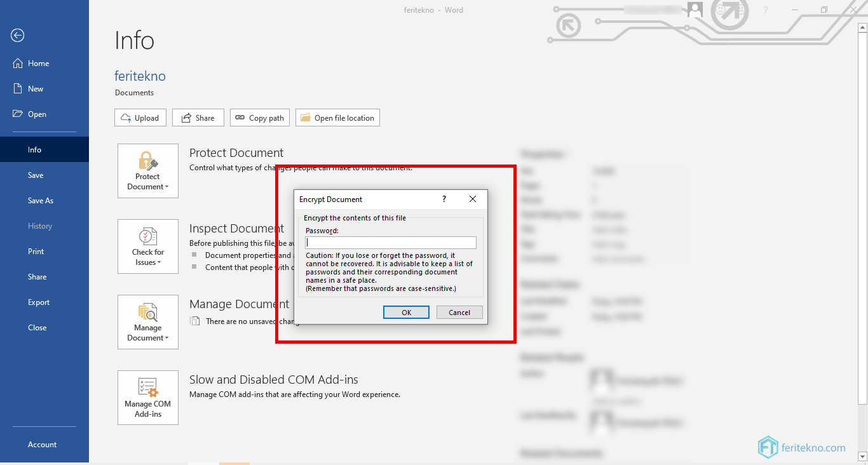Select New in the sidebar
Viewport: 868px width, 465px height.
click(44, 89)
